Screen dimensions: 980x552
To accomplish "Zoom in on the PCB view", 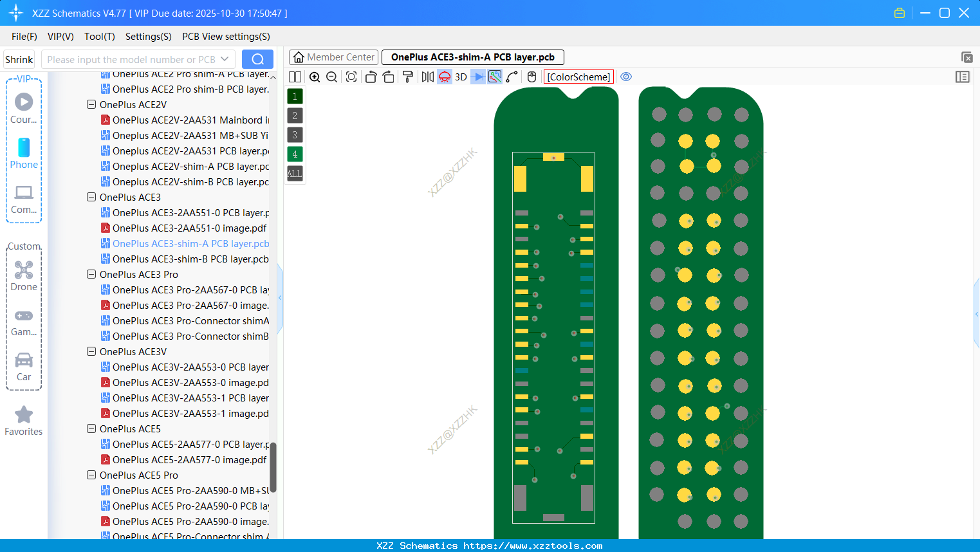I will 315,77.
